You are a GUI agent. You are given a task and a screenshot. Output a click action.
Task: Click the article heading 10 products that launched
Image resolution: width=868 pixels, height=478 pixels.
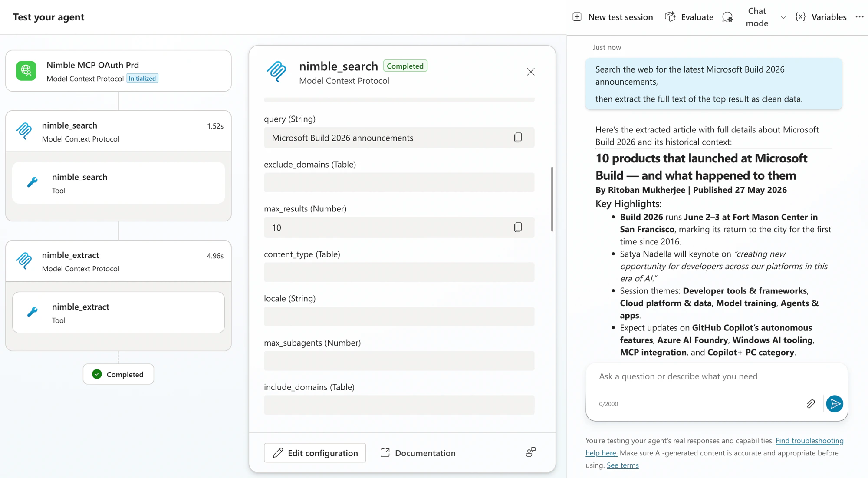pyautogui.click(x=701, y=166)
